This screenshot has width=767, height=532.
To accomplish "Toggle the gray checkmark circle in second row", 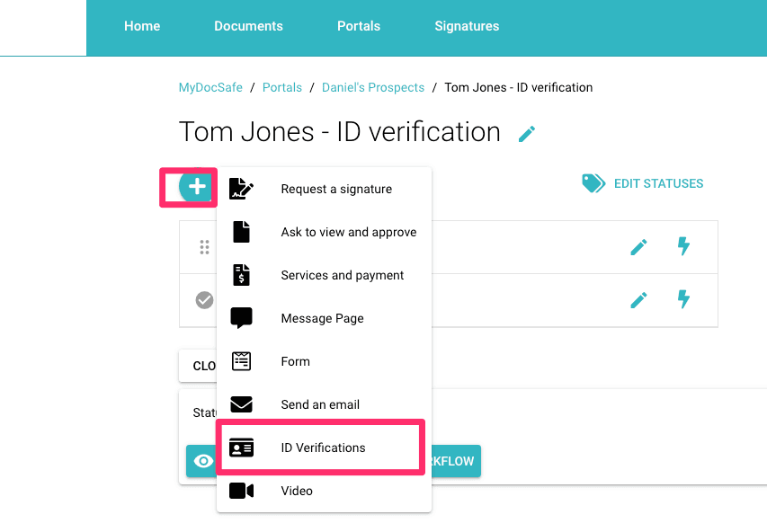I will [x=204, y=300].
